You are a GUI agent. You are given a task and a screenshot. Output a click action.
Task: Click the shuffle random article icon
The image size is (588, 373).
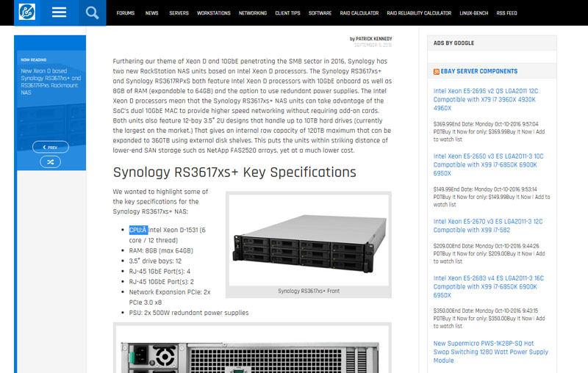(50, 162)
